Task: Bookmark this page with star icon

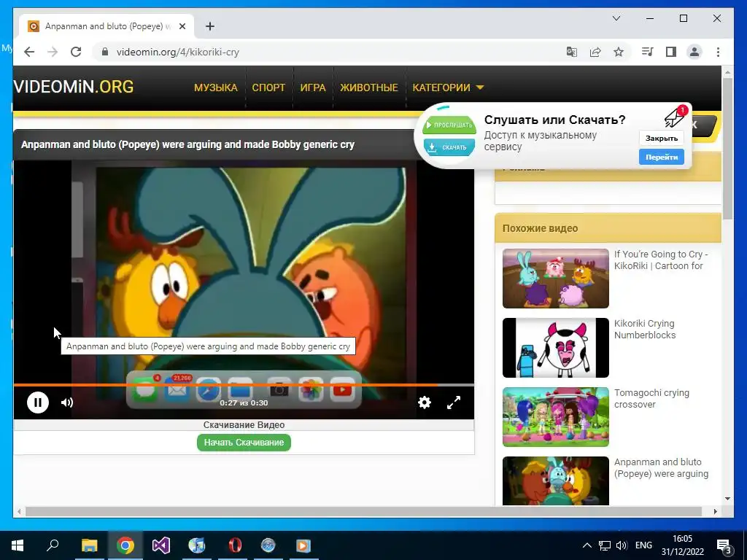Action: pos(619,52)
